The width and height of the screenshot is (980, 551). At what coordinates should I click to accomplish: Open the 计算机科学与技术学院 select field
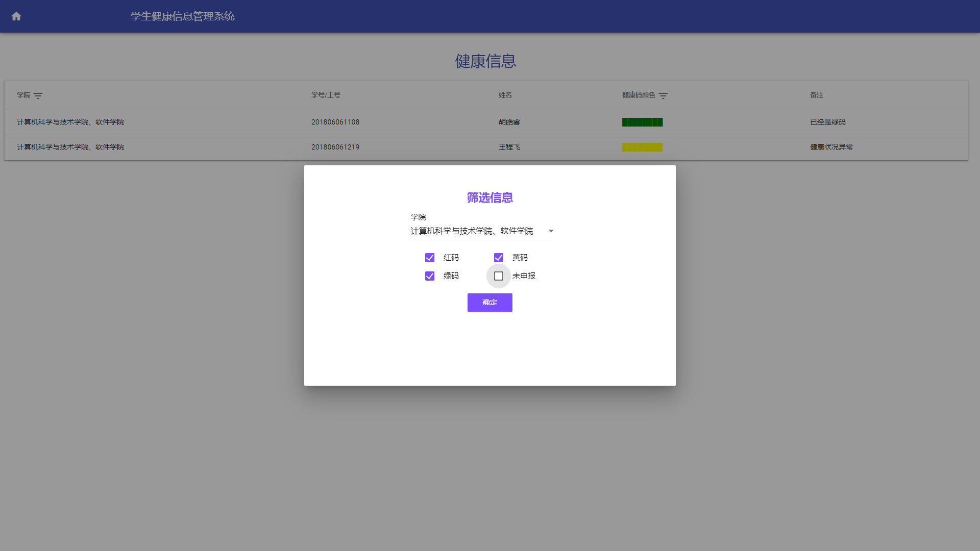472,231
